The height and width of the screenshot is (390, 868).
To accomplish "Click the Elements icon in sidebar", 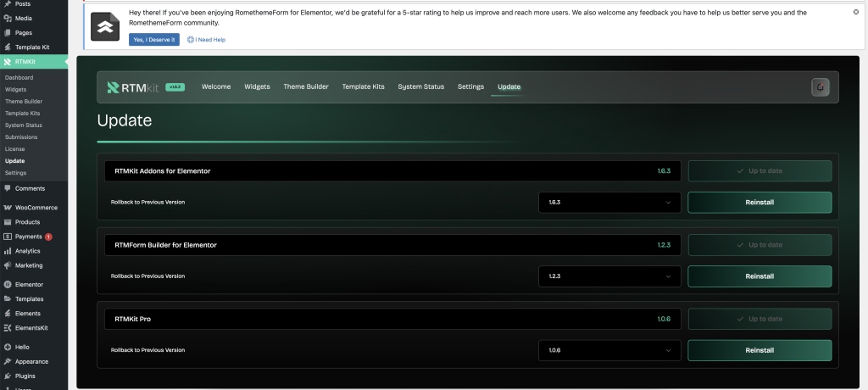I will [7, 314].
